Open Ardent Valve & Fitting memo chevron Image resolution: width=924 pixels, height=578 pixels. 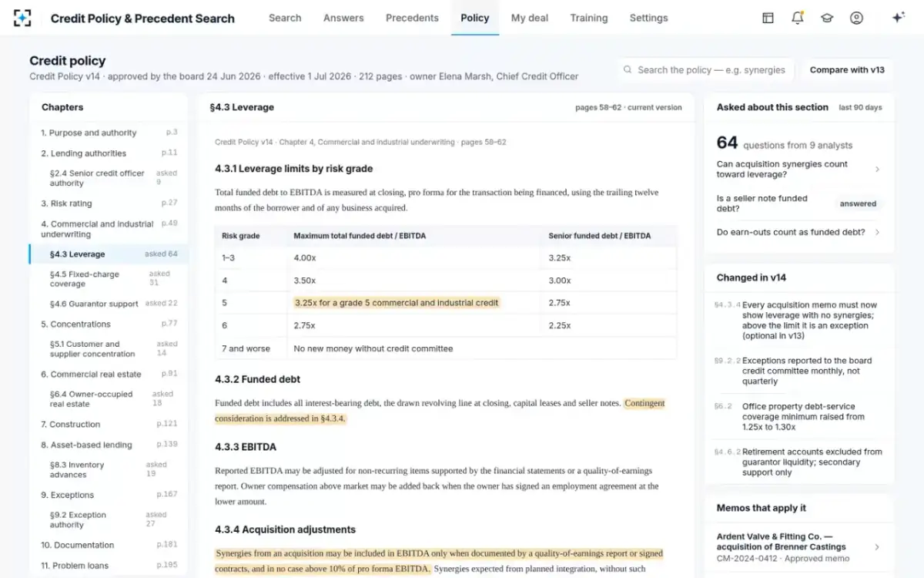coord(877,547)
